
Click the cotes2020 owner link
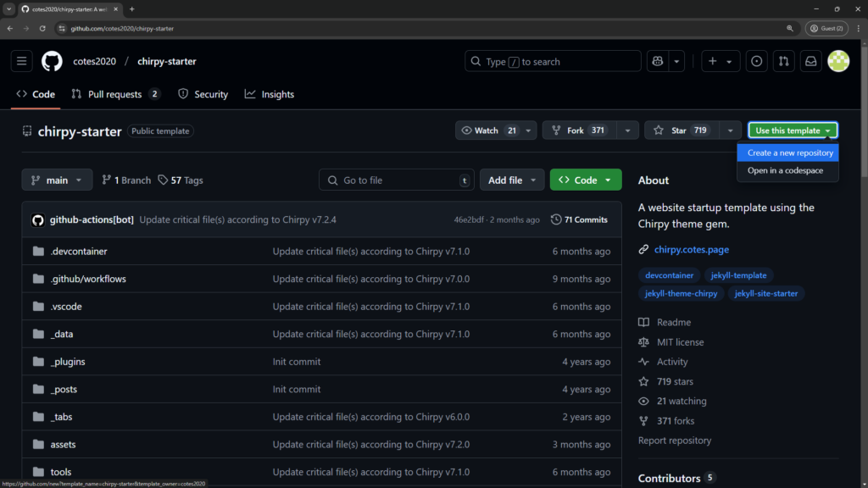point(95,61)
